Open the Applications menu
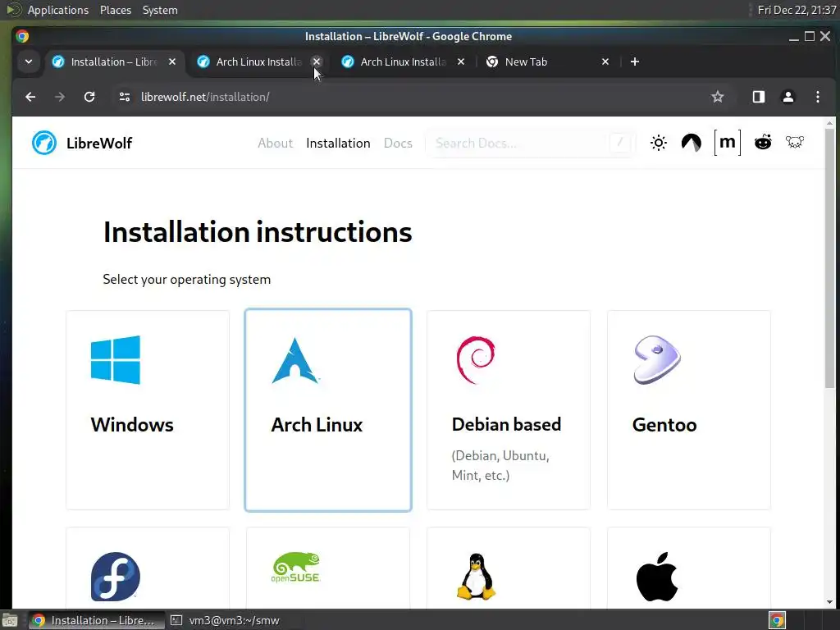Viewport: 840px width, 630px height. 58,10
